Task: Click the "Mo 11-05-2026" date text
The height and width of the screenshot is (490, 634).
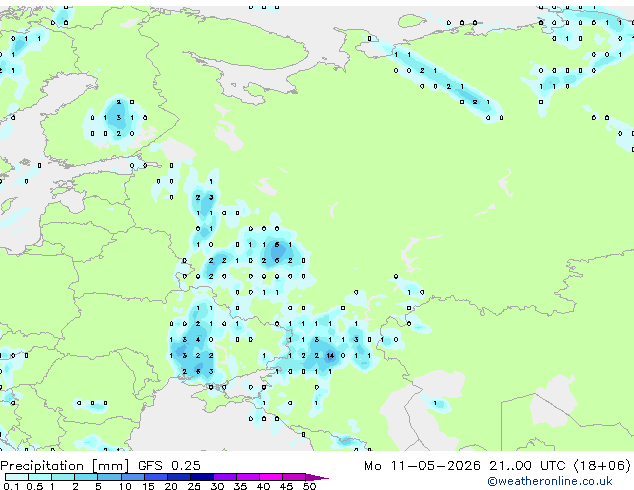Action: [422, 466]
